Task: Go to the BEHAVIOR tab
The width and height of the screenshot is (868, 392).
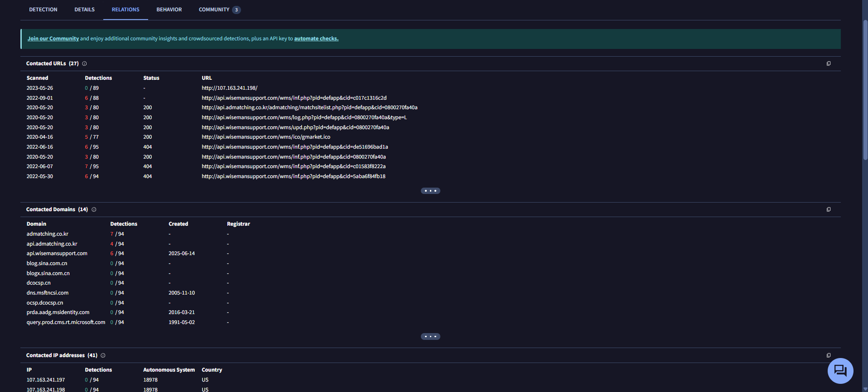Action: 169,10
